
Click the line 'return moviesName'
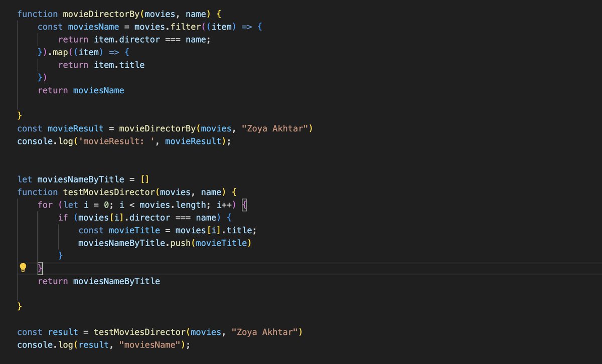pos(81,90)
